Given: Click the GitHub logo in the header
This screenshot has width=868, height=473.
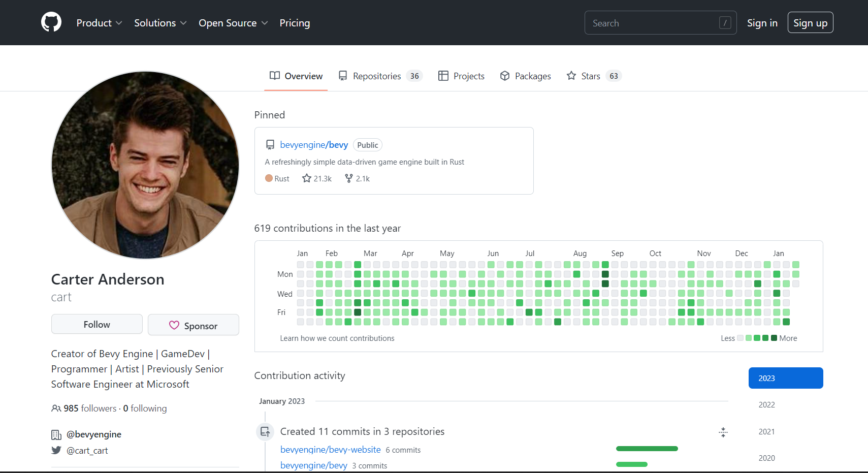Looking at the screenshot, I should click(51, 22).
